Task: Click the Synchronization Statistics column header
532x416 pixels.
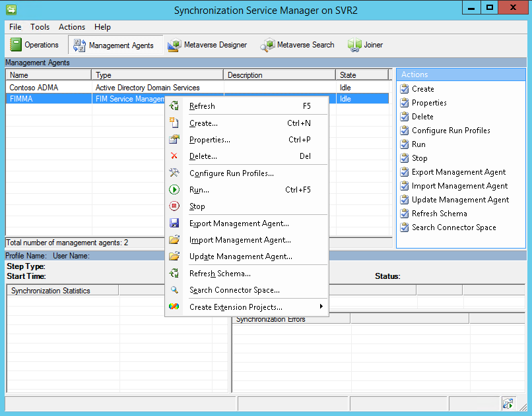Action: point(63,290)
